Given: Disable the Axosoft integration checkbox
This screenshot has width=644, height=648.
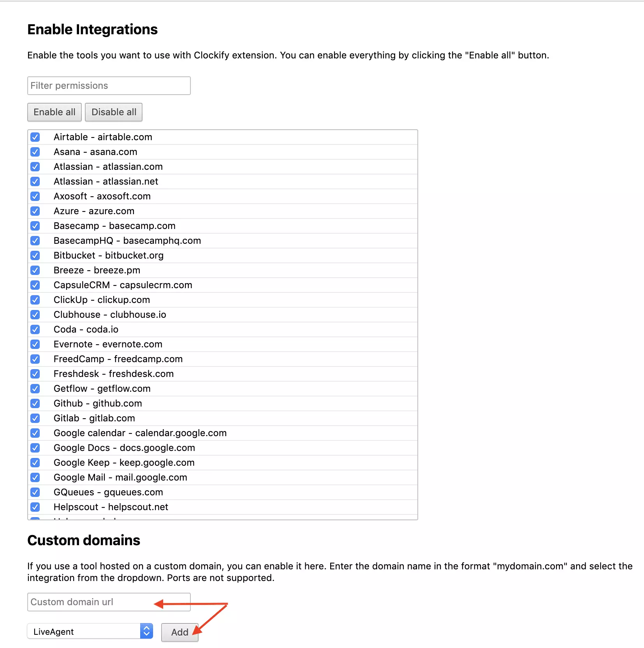Looking at the screenshot, I should (35, 196).
